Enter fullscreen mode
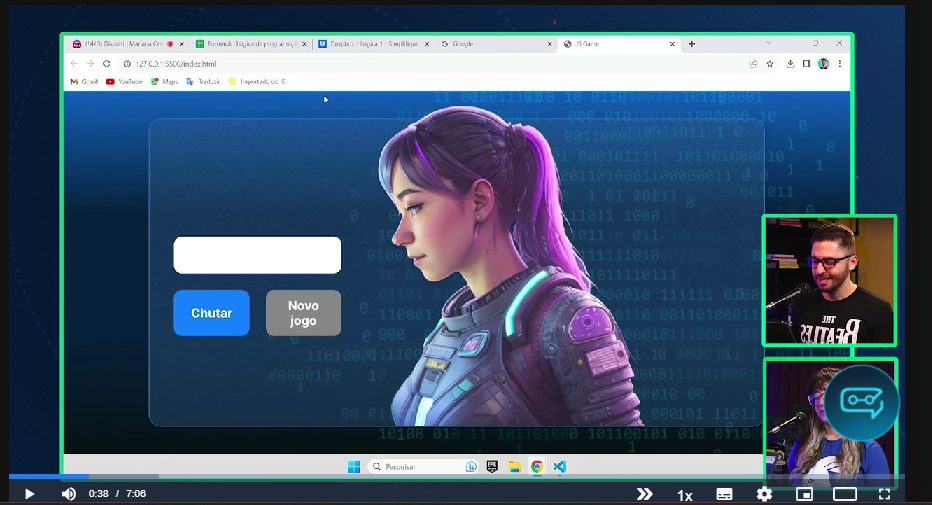 884,494
